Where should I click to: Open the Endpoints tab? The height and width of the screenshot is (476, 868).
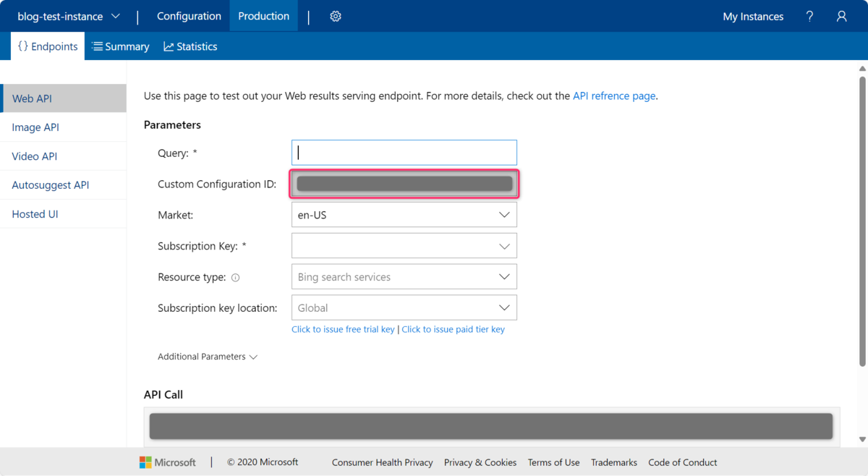click(x=48, y=46)
